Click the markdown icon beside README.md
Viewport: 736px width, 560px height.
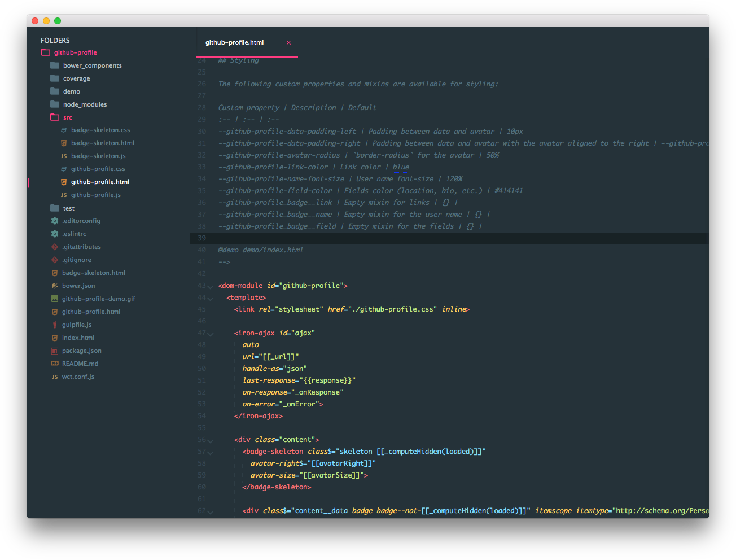coord(55,364)
